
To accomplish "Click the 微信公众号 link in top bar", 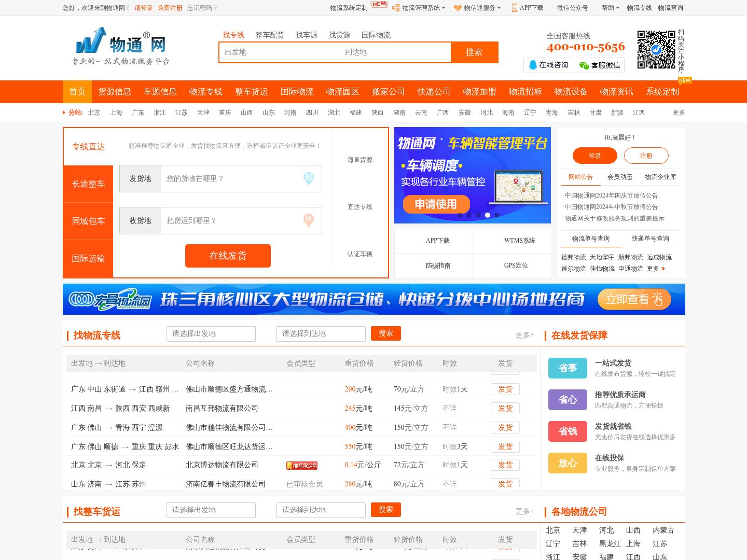I will [x=573, y=8].
